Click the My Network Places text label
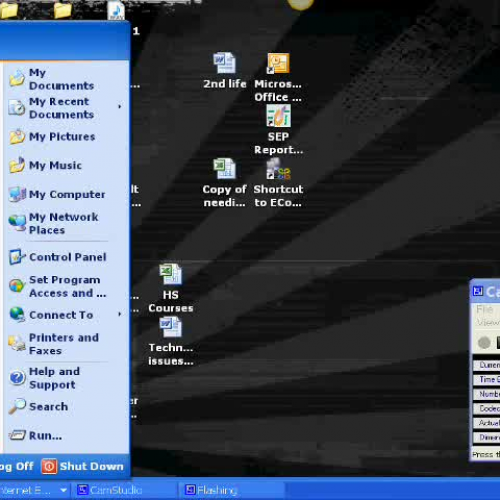Screen dimensions: 500x500 coord(63,223)
